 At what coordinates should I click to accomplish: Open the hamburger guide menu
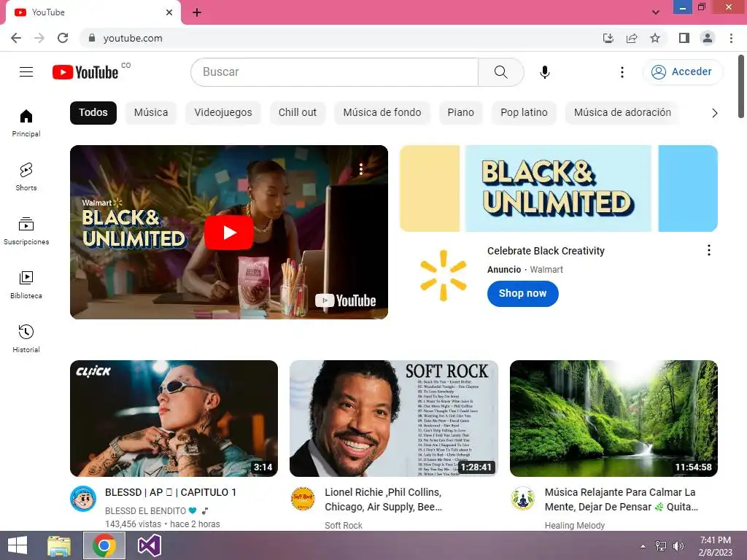(x=26, y=72)
